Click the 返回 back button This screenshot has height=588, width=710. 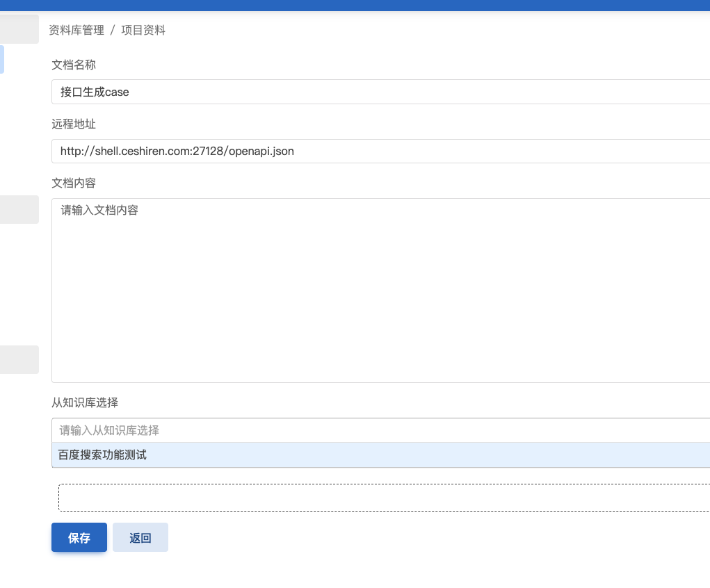pos(140,537)
